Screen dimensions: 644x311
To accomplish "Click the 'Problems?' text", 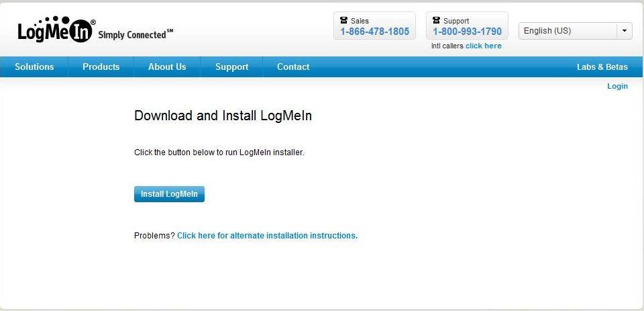I will click(154, 236).
